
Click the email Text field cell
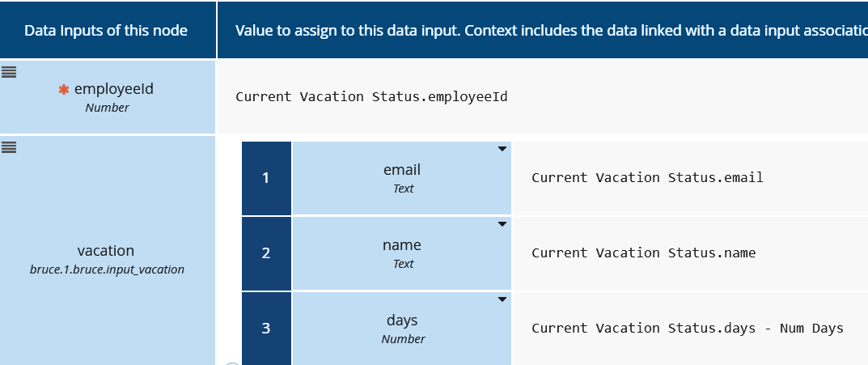(x=402, y=179)
